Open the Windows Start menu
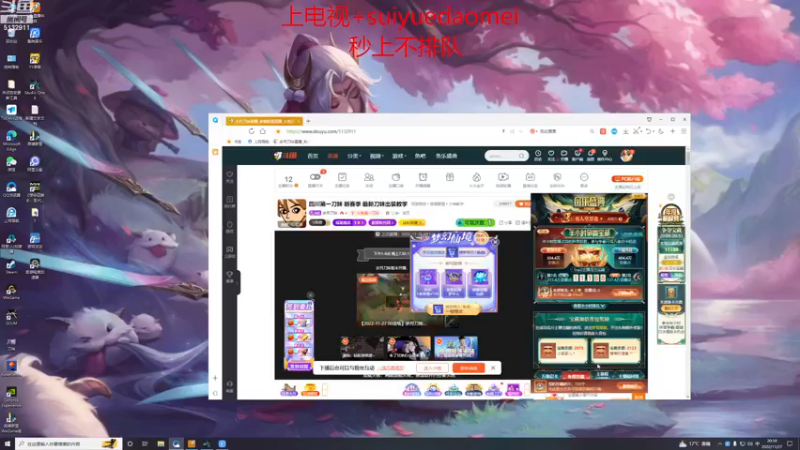The height and width of the screenshot is (450, 800). point(7,444)
